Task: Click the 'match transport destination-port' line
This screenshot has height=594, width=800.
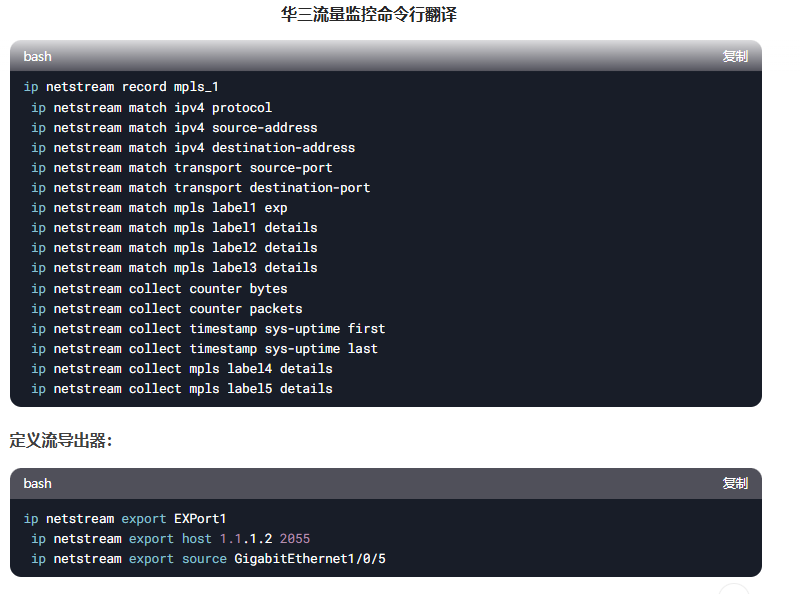Action: click(x=201, y=188)
